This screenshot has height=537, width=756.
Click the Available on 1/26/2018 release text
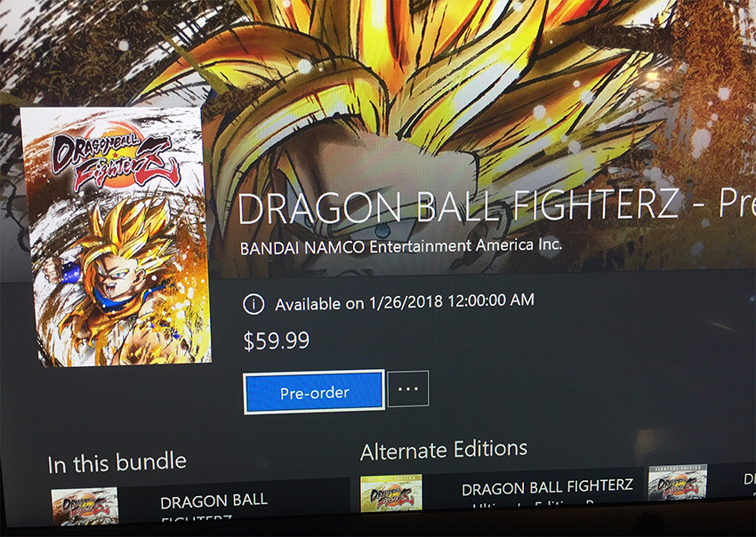(x=405, y=302)
